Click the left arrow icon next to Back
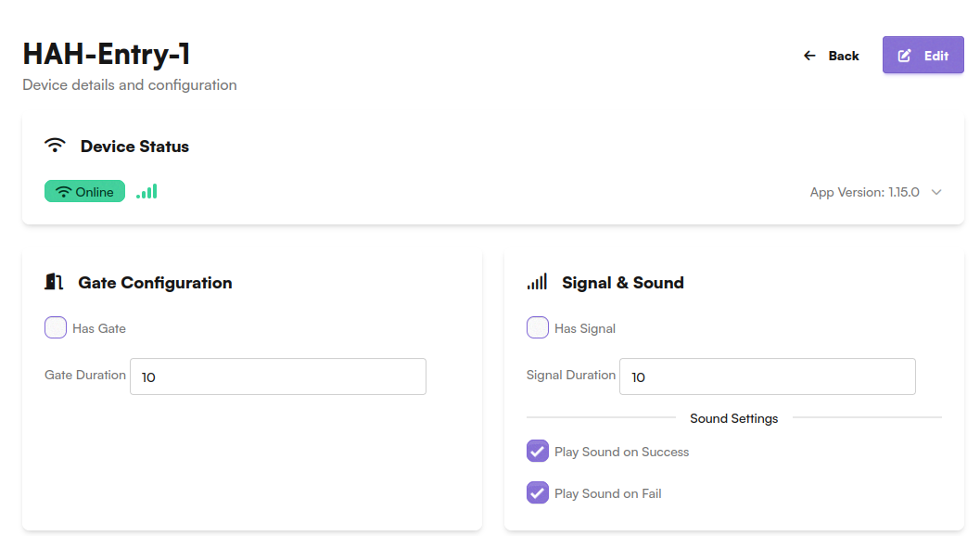The image size is (980, 536). click(809, 56)
